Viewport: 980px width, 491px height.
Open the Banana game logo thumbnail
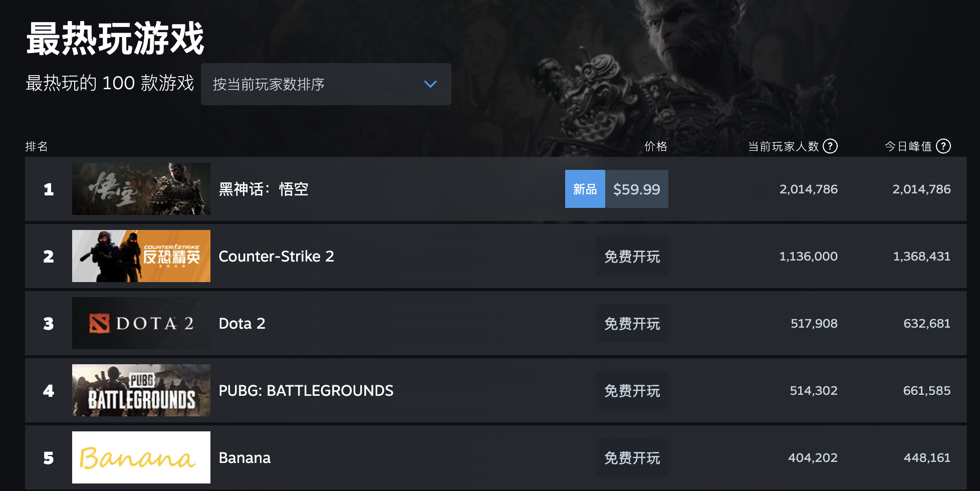click(x=141, y=457)
